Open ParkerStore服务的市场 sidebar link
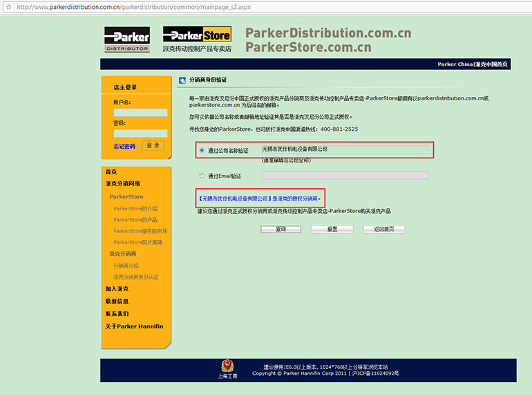 (x=140, y=231)
